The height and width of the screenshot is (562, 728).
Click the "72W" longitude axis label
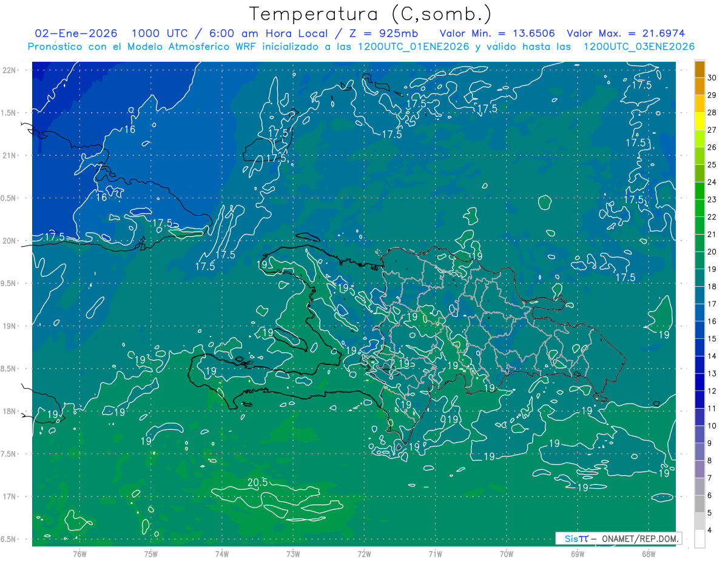[x=364, y=553]
